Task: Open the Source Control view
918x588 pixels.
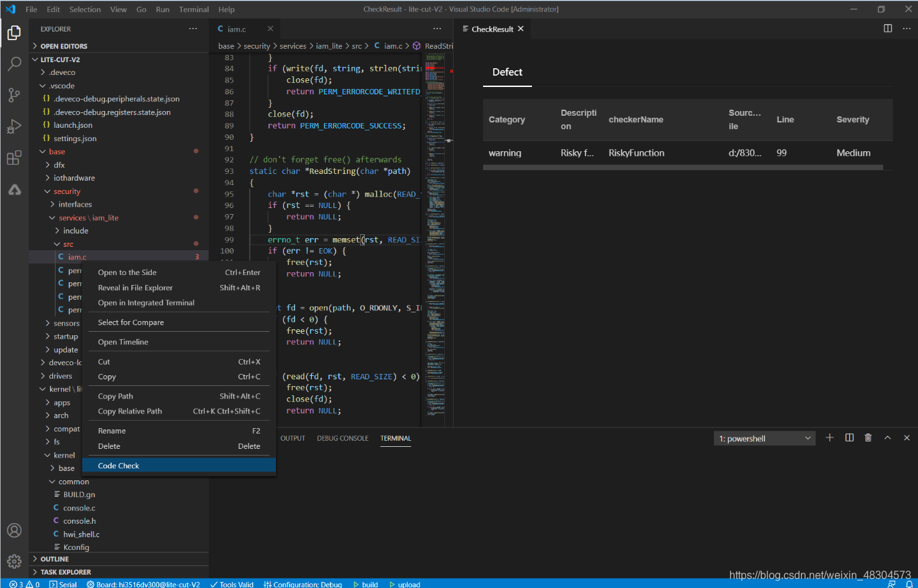Action: (14, 95)
